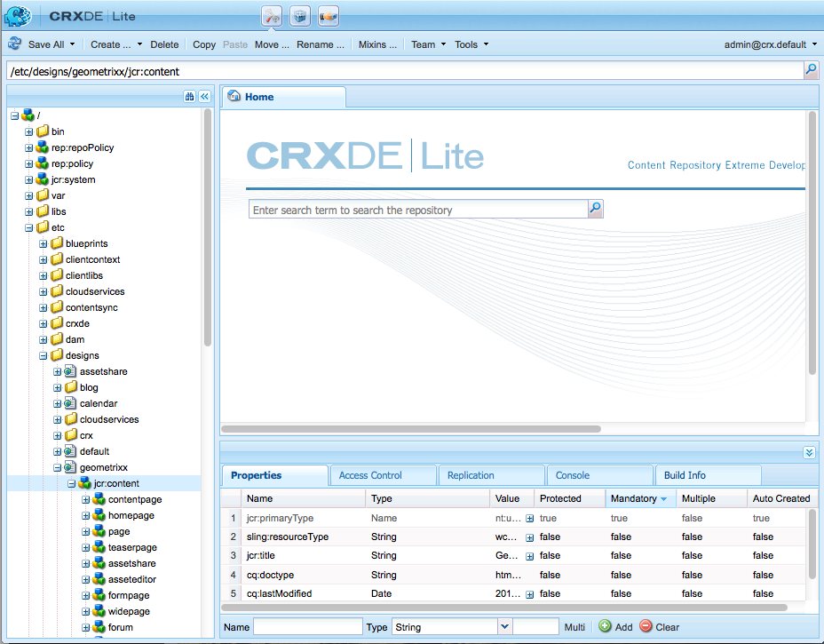
Task: Click the Delete toolbar button
Action: point(164,44)
